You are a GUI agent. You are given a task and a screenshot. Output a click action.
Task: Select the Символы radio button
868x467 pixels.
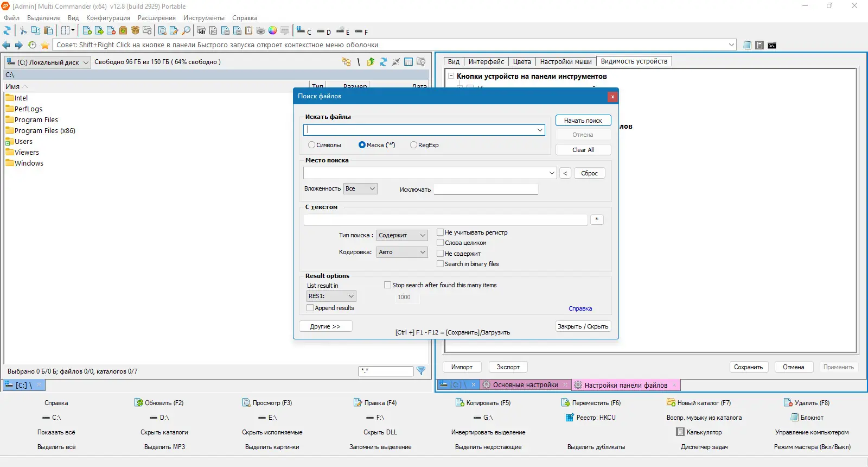tap(311, 145)
